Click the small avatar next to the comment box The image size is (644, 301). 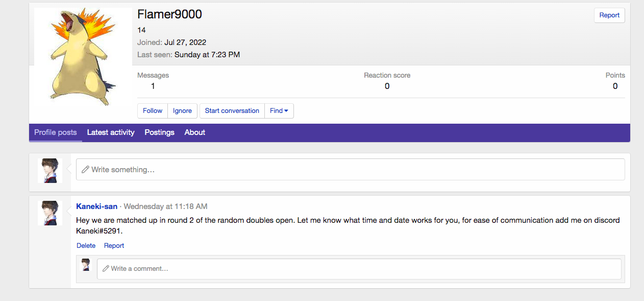point(86,265)
